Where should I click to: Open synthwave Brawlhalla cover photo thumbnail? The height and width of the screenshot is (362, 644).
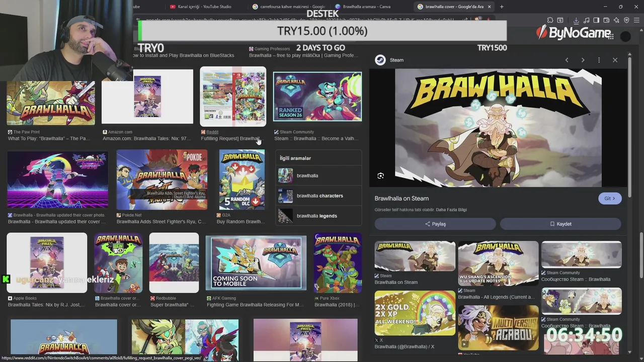tap(57, 179)
